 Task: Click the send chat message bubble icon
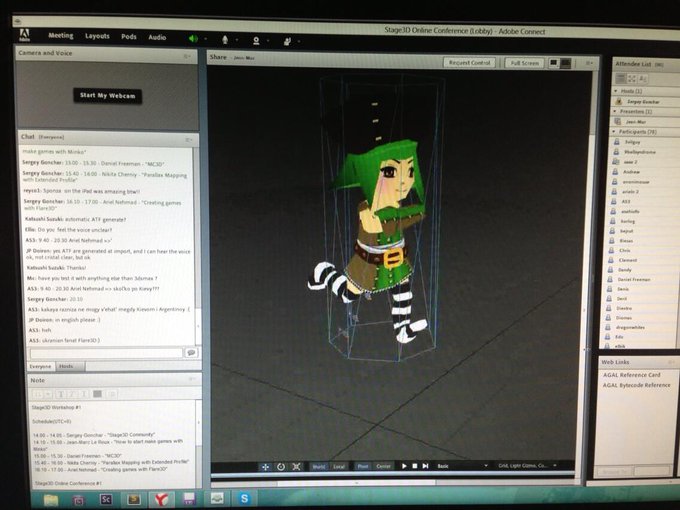(191, 353)
